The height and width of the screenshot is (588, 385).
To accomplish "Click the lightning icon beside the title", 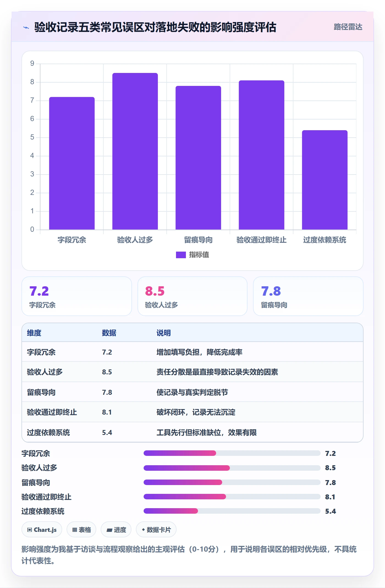I will point(26,28).
